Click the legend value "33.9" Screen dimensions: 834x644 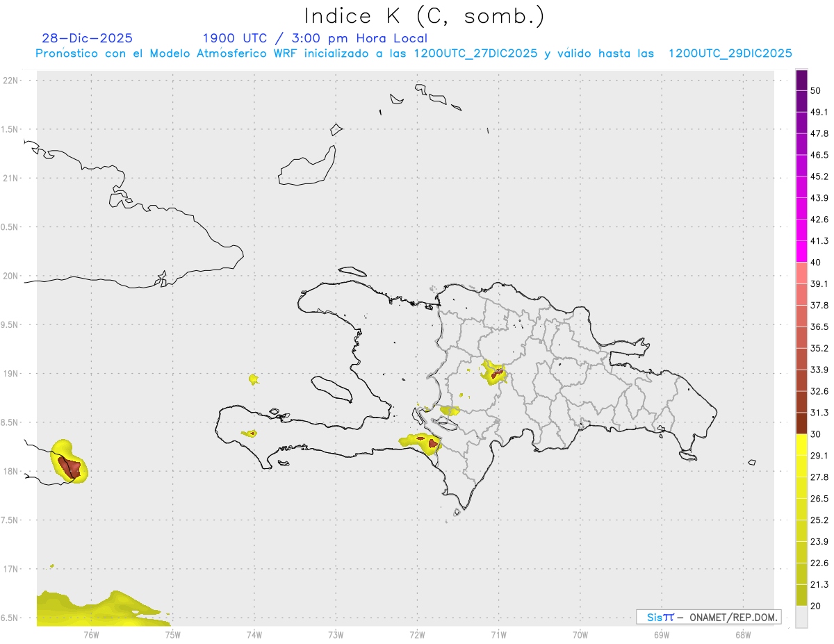point(819,370)
